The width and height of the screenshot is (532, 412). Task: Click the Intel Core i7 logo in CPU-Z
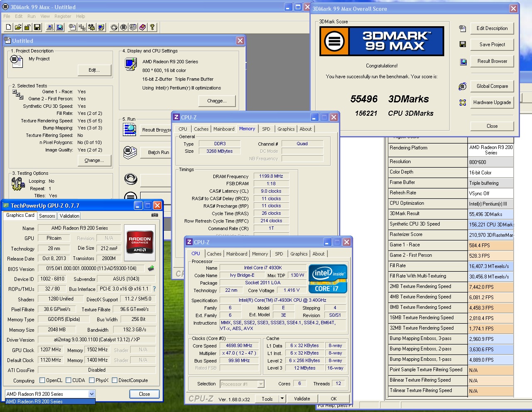(x=328, y=279)
